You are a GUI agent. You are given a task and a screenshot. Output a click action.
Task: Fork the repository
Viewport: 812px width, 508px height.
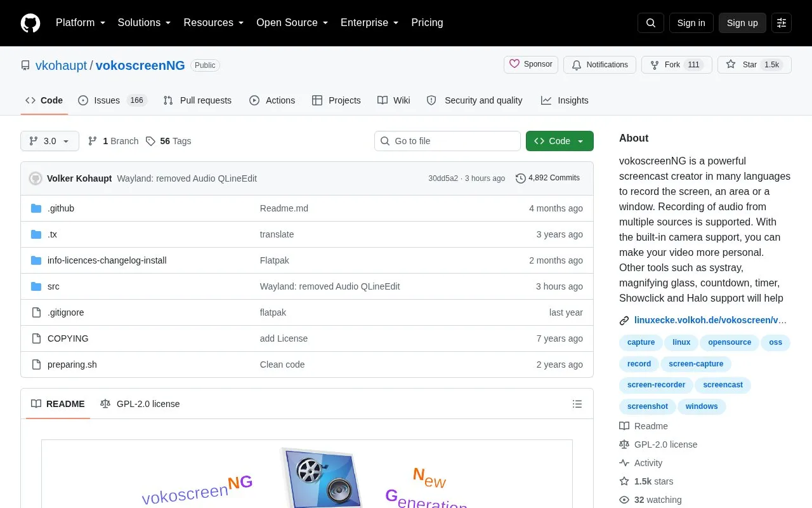(x=676, y=65)
